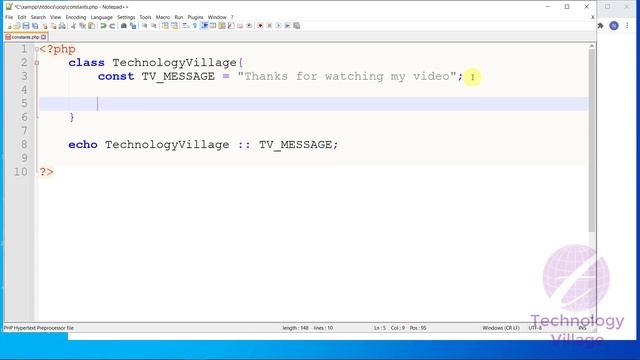Open the Edit menu
The image size is (640, 360).
coord(22,17)
